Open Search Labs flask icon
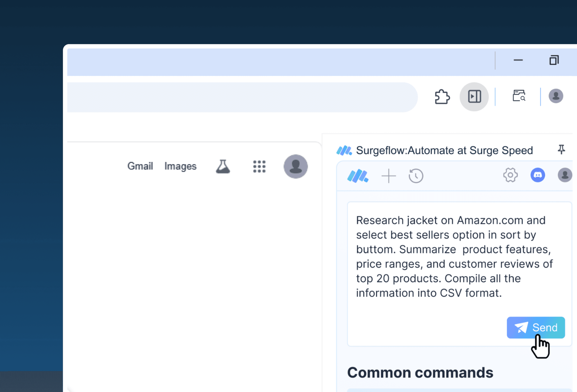This screenshot has width=577, height=392. click(223, 166)
